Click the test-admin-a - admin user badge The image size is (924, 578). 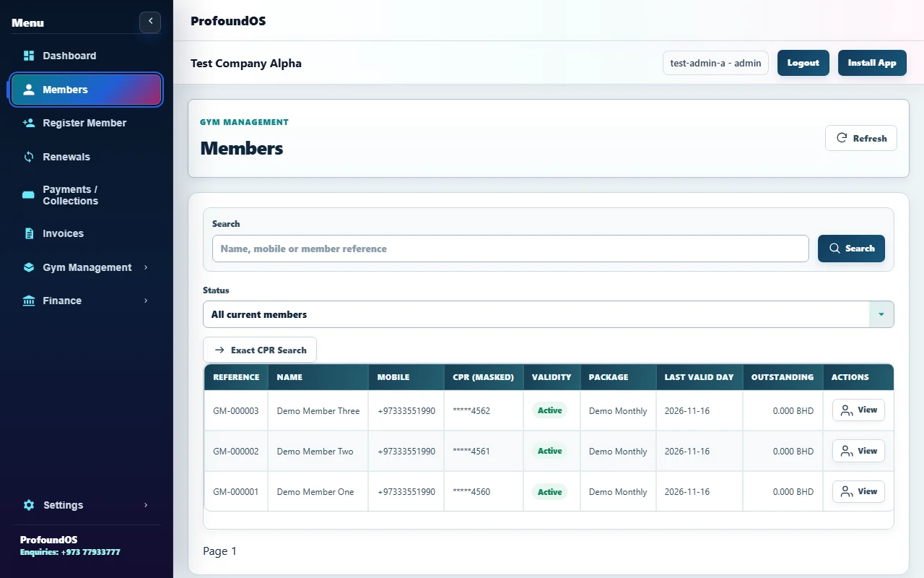click(x=715, y=63)
